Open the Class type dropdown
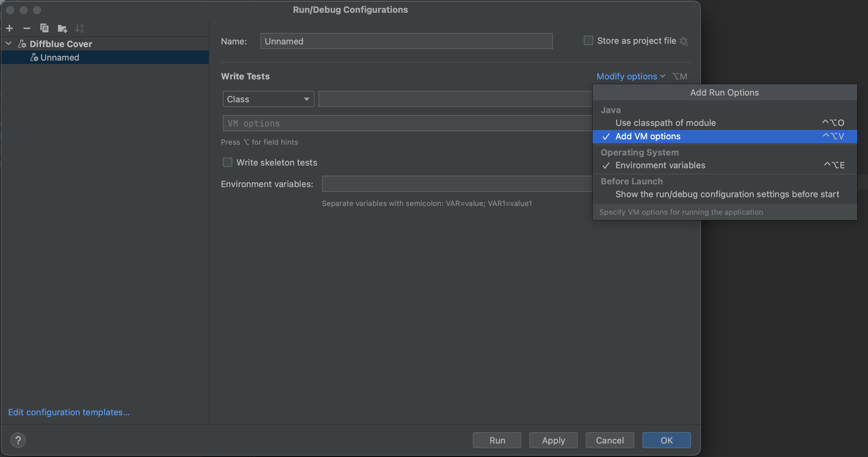The height and width of the screenshot is (457, 868). [268, 99]
